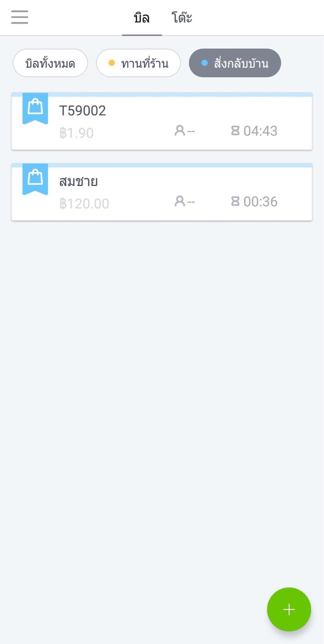This screenshot has width=324, height=644.
Task: Click the shopping bag icon on สมชาย bill
Action: [35, 179]
